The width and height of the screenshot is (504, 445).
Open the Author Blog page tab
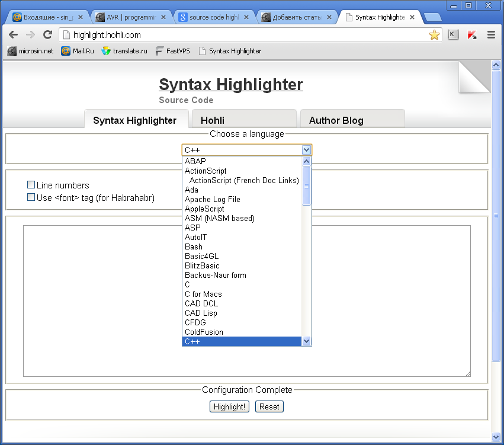coord(352,119)
